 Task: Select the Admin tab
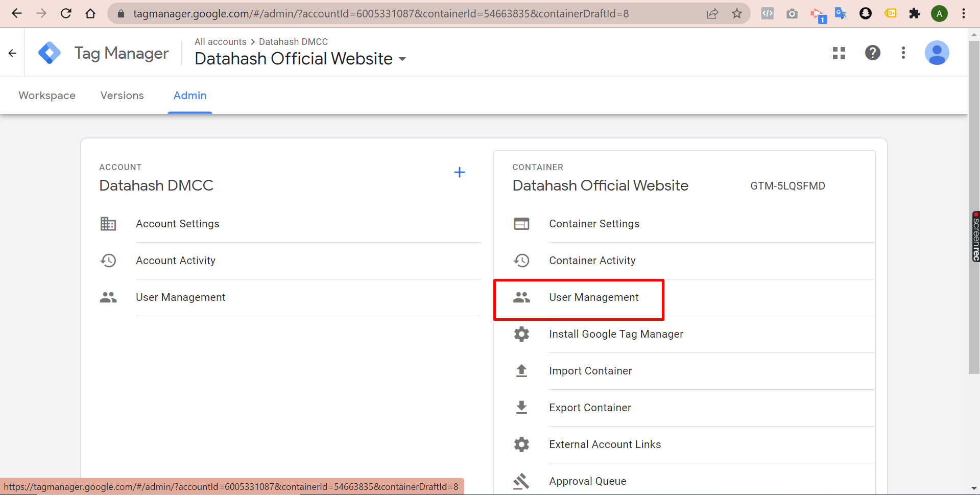[x=190, y=96]
